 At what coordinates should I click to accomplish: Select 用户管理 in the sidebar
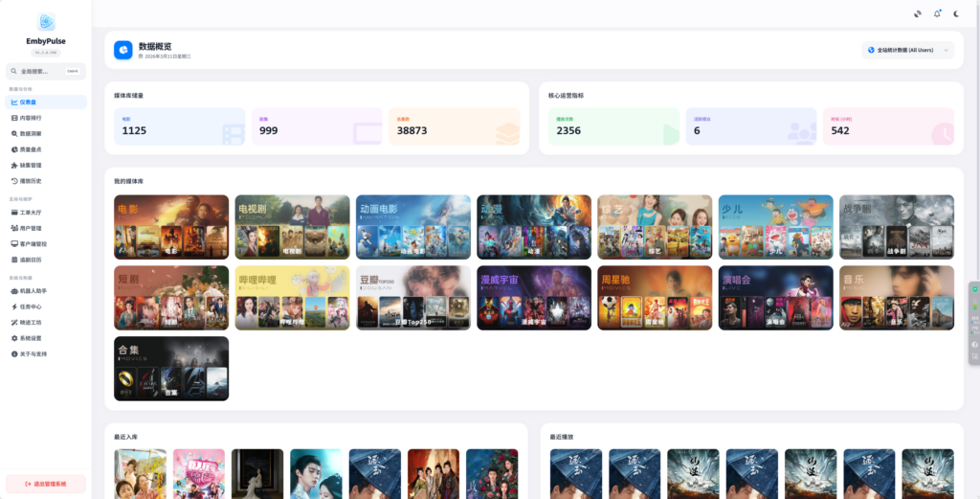click(31, 228)
